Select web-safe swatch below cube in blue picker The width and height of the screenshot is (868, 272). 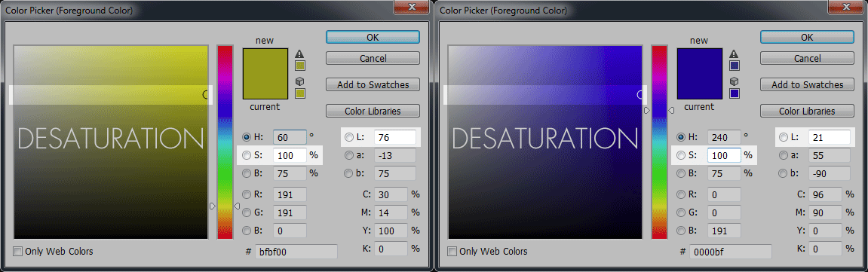(x=734, y=93)
